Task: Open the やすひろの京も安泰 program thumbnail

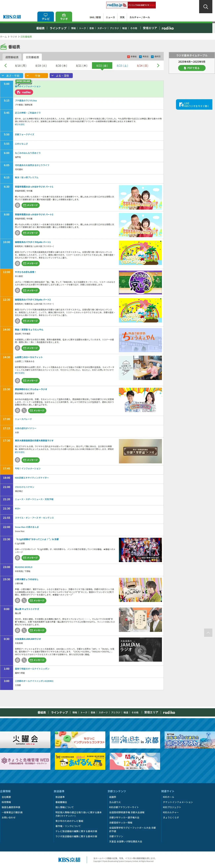Action: [140, 283]
